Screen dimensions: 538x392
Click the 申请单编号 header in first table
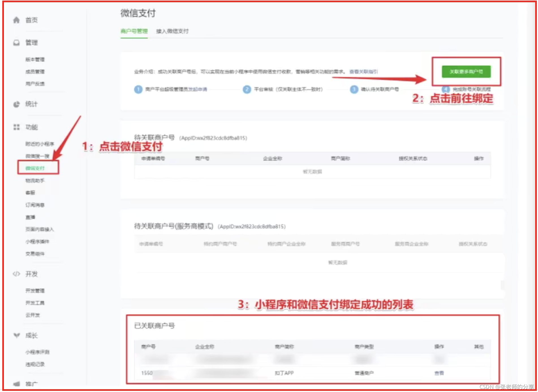pyautogui.click(x=153, y=158)
